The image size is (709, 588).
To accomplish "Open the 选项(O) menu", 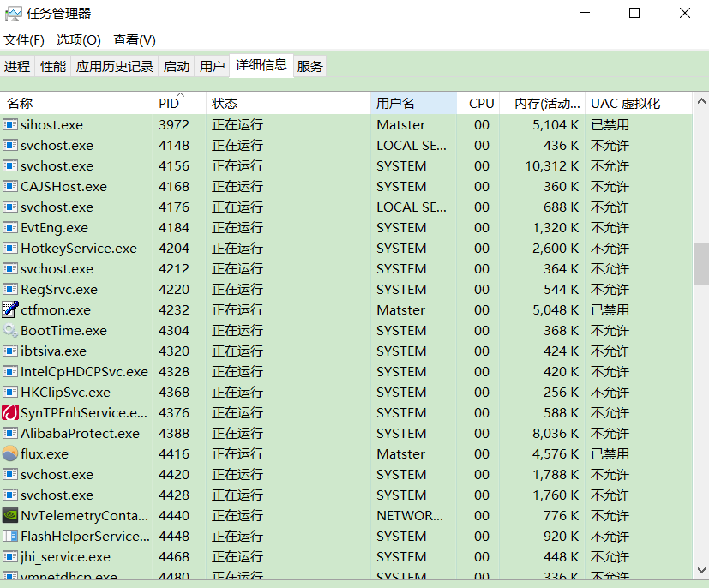I will (79, 40).
